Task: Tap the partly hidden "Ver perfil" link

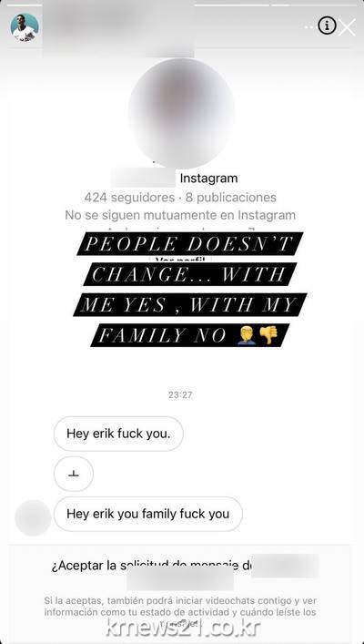Action: [183, 260]
